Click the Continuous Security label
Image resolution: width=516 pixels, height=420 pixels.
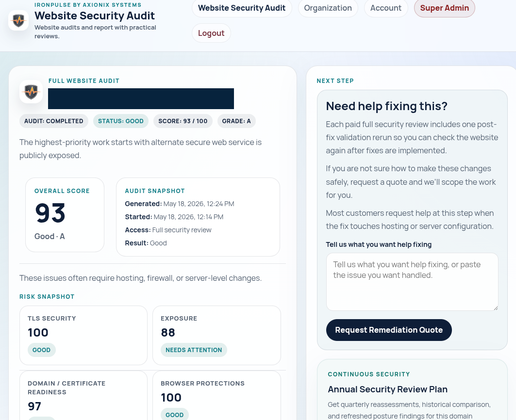[x=369, y=374]
